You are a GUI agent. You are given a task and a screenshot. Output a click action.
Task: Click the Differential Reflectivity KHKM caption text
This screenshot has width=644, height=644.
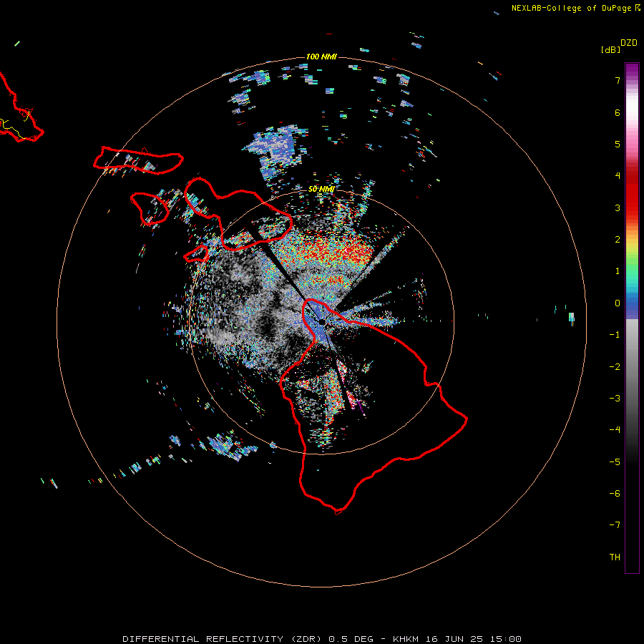[322, 639]
